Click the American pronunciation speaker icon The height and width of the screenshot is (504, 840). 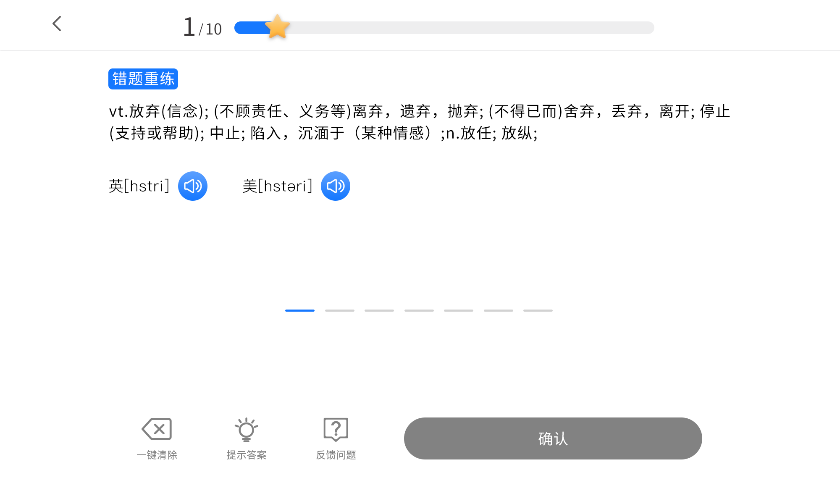(x=336, y=186)
